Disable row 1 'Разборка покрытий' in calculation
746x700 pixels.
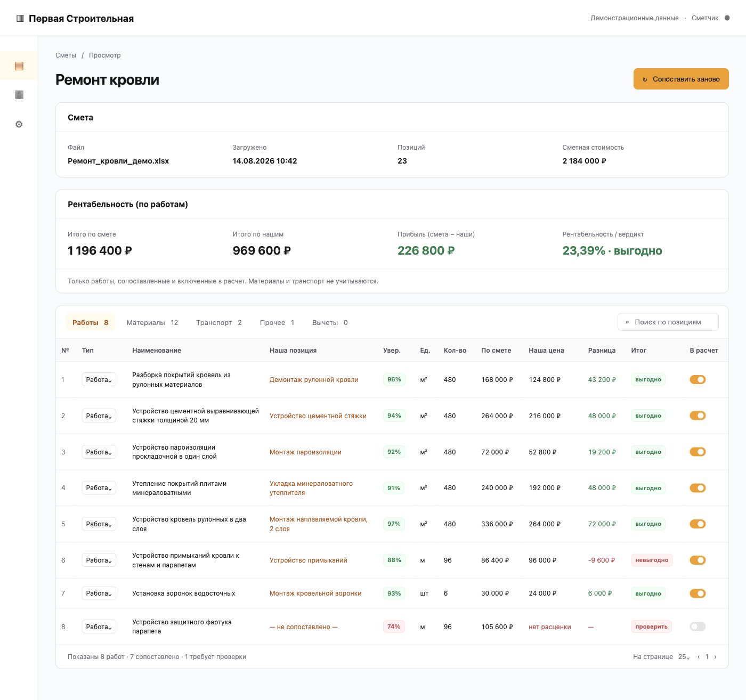[x=698, y=380]
